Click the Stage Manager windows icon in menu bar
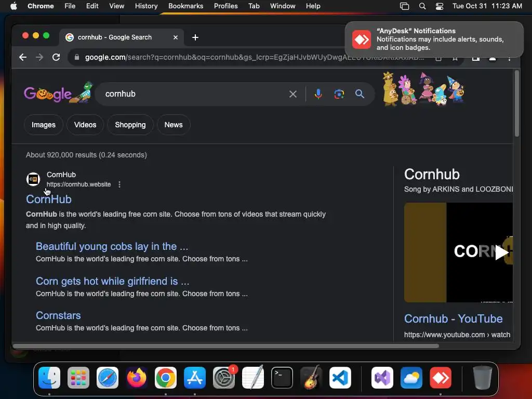This screenshot has width=532, height=399. coord(404,6)
